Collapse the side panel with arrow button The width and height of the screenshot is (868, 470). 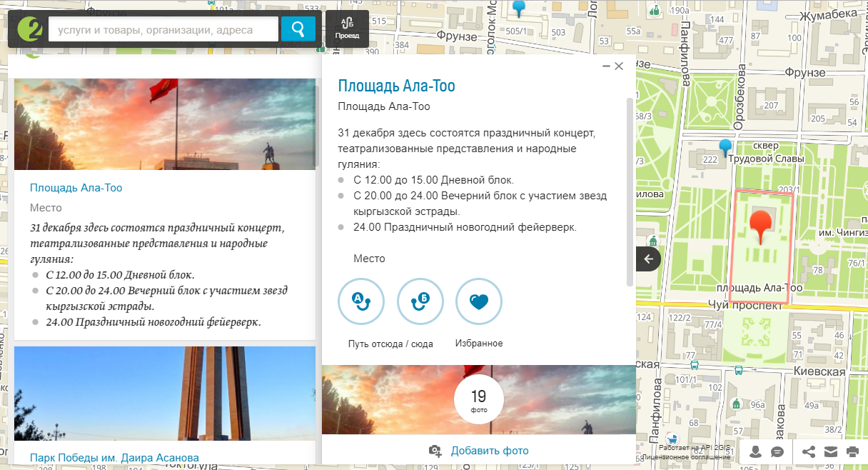[648, 259]
